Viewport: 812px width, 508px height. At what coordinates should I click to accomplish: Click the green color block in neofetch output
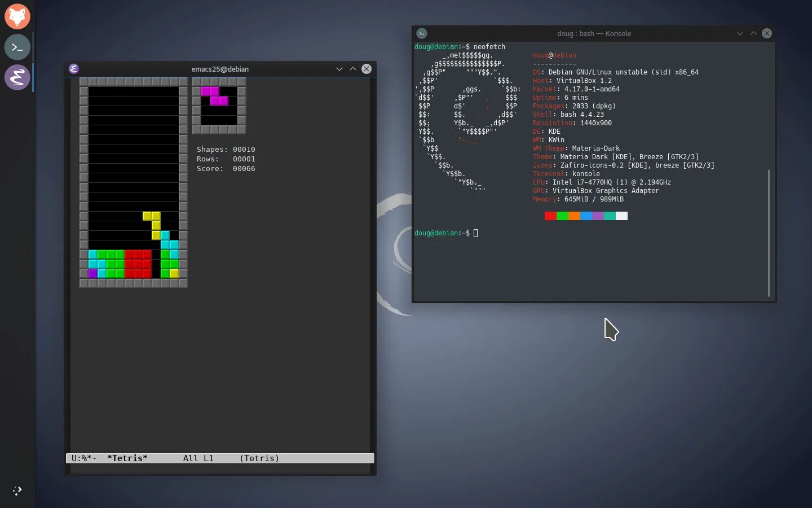tap(562, 216)
